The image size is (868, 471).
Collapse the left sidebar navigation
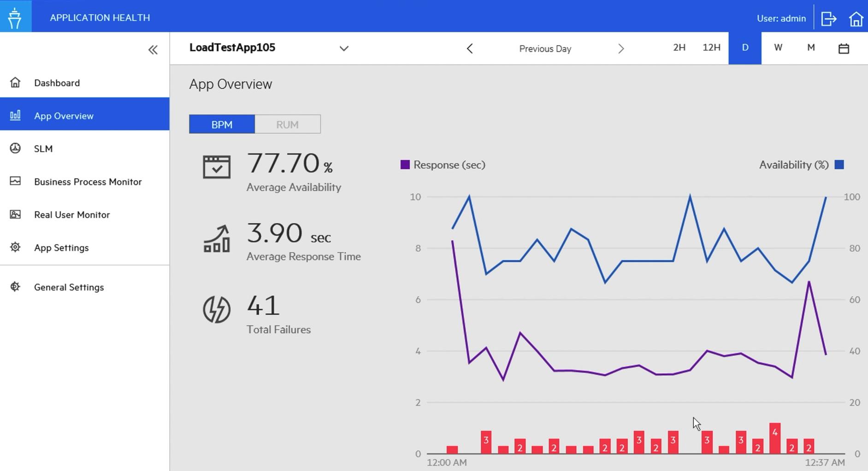(153, 50)
